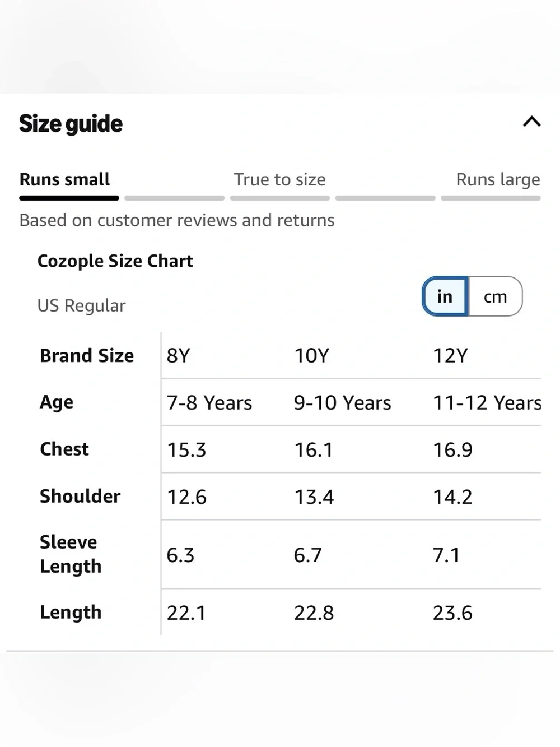The height and width of the screenshot is (747, 560).
Task: Click the Chest row label
Action: [64, 449]
